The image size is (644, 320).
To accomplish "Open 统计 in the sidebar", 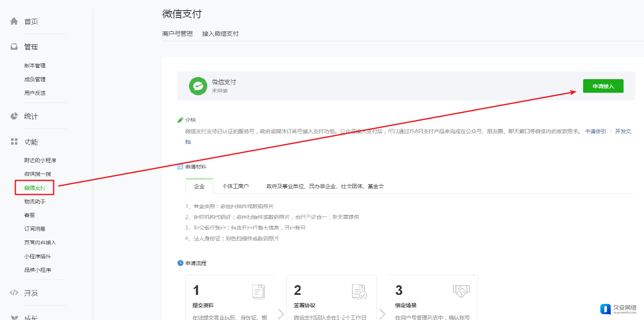I will coord(31,116).
